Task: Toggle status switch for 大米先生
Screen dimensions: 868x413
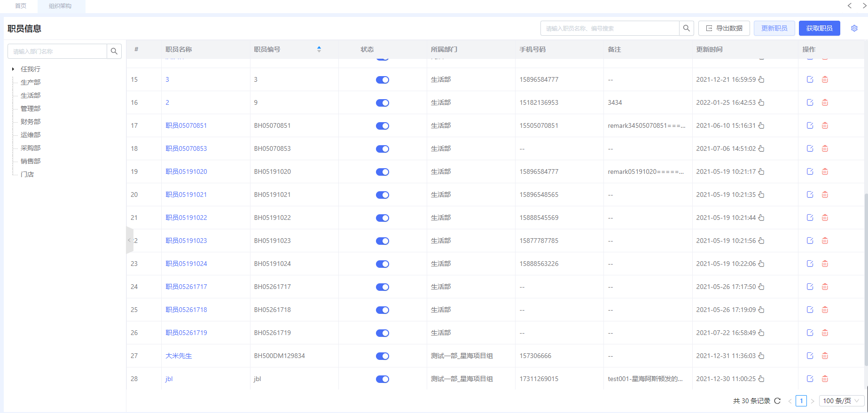Action: click(383, 356)
